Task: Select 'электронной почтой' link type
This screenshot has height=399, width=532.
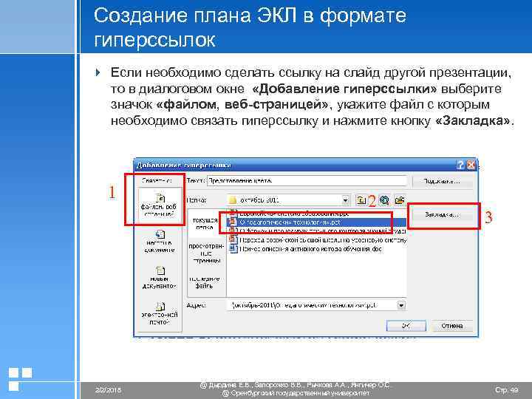Action: click(160, 313)
